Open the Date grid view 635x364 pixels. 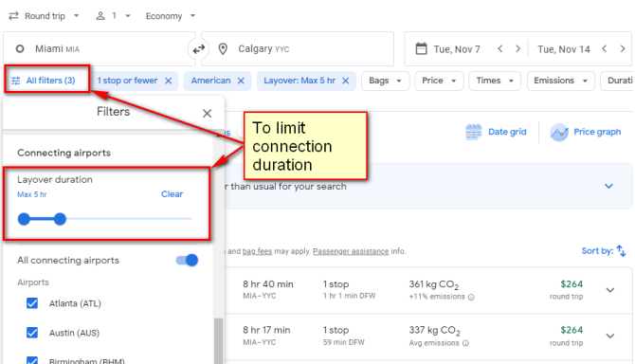click(x=496, y=132)
